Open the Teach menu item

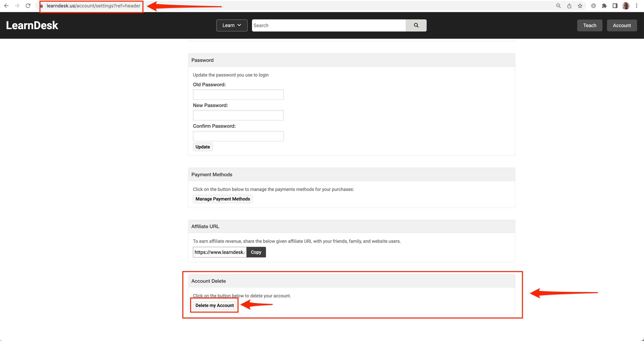click(590, 25)
